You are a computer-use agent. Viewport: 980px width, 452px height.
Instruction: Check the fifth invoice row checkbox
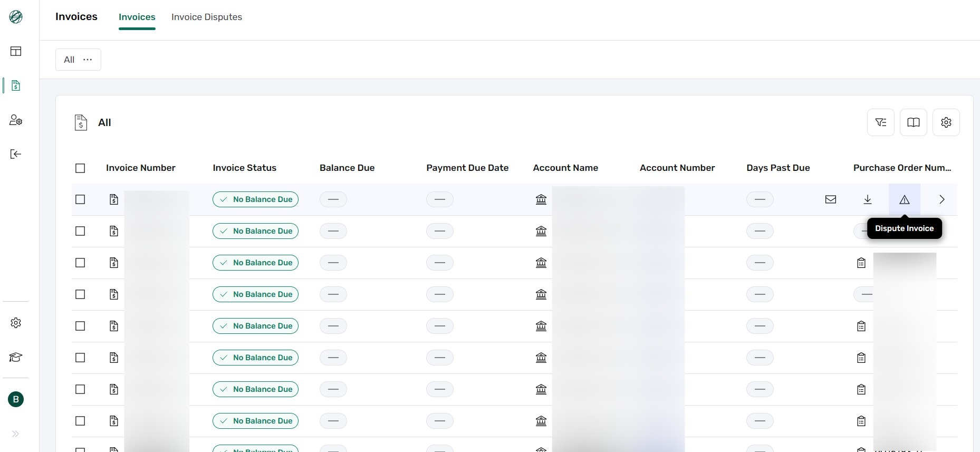click(80, 326)
